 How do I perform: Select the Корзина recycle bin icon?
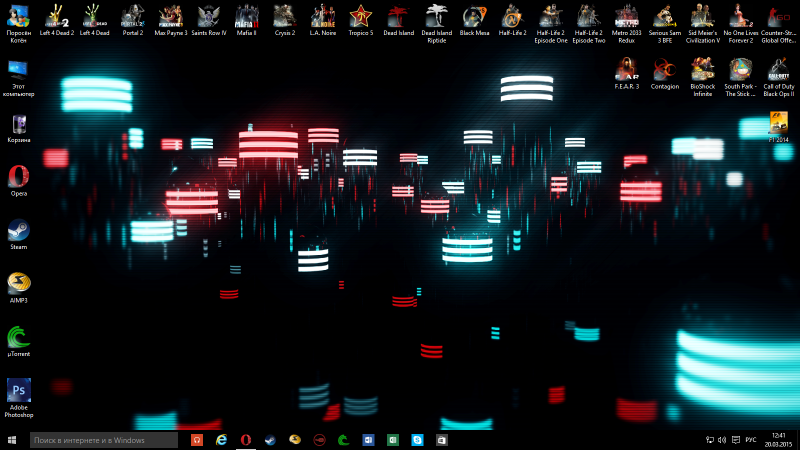tap(19, 128)
